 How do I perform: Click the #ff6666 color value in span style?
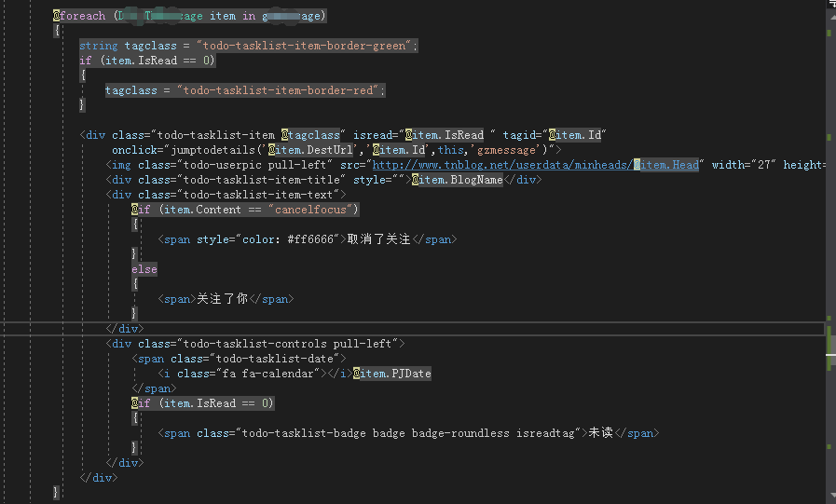coord(310,239)
